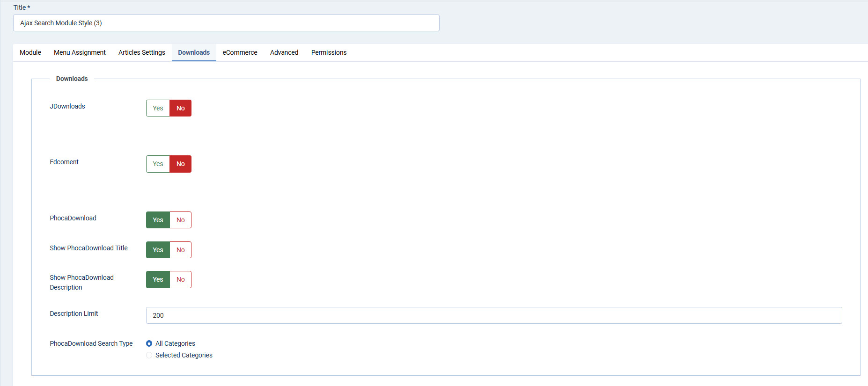The width and height of the screenshot is (868, 386).
Task: Click No on Edcoment toggle
Action: [x=180, y=164]
